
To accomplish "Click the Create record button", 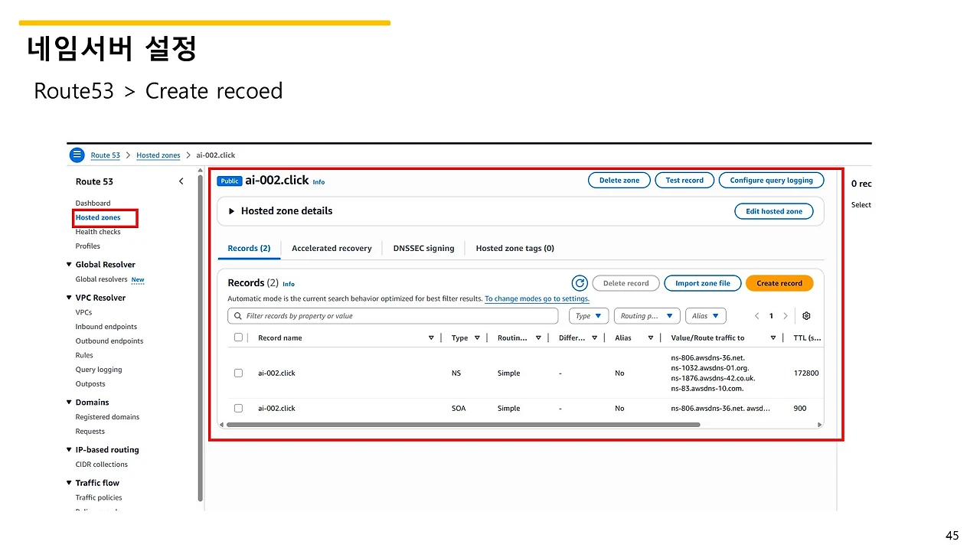I will pos(779,283).
